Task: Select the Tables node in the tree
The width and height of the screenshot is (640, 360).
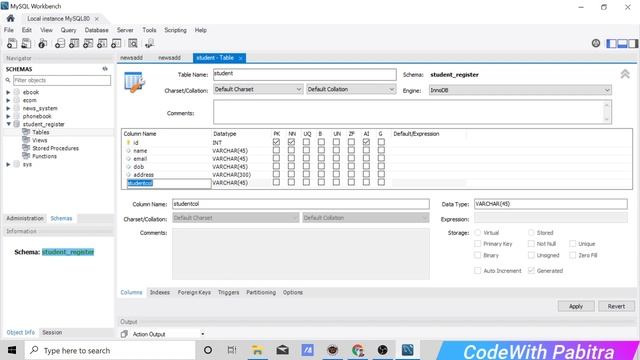Action: coord(40,132)
